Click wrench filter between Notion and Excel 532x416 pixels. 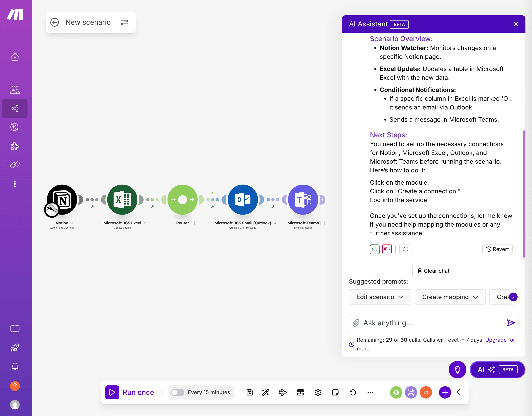point(92,207)
